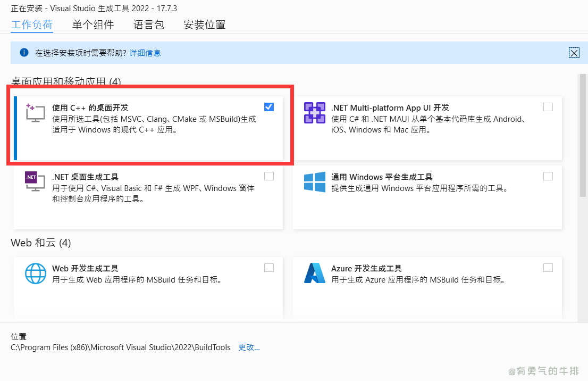The height and width of the screenshot is (381, 588).
Task: Click the .NET 桌面生成工具 icon
Action: [36, 181]
